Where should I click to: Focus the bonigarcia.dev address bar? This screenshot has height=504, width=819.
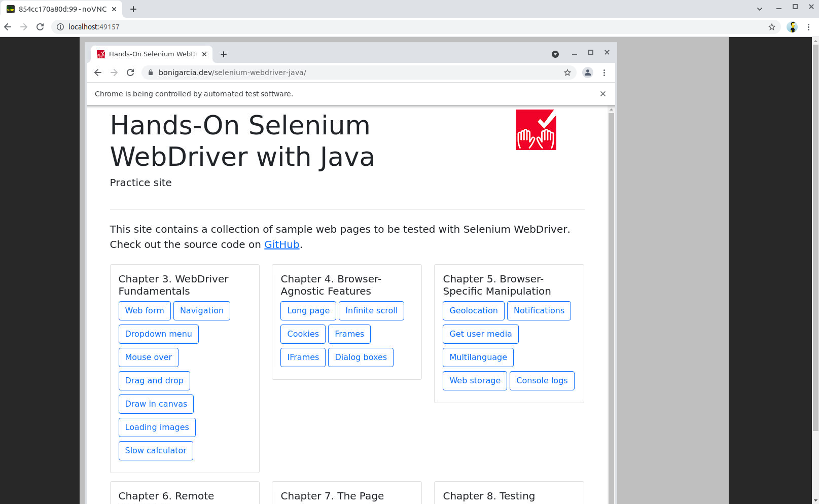click(x=355, y=73)
